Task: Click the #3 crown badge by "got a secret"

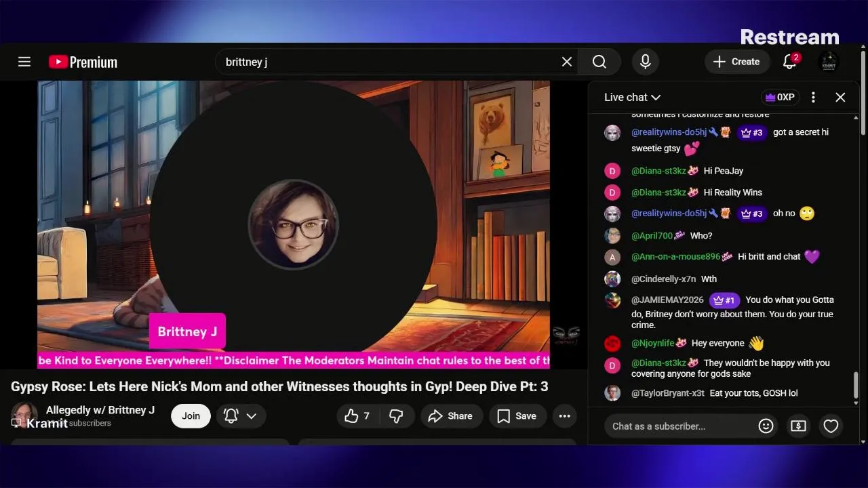Action: coord(752,132)
